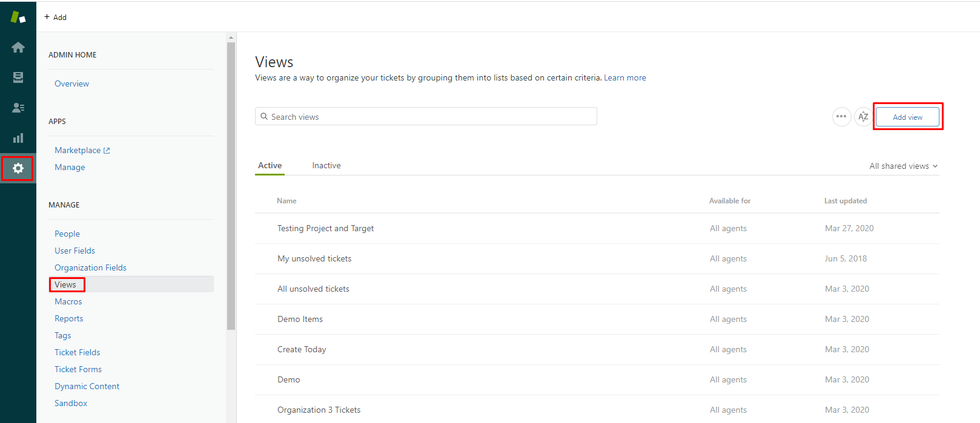The width and height of the screenshot is (980, 423).
Task: Open Ticket Fields settings page
Action: pyautogui.click(x=78, y=352)
